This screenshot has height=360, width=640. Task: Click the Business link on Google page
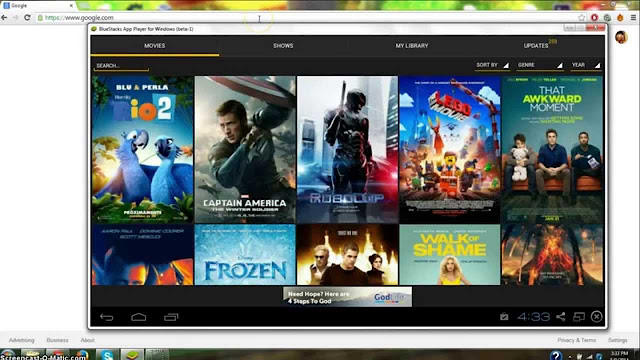[58, 340]
